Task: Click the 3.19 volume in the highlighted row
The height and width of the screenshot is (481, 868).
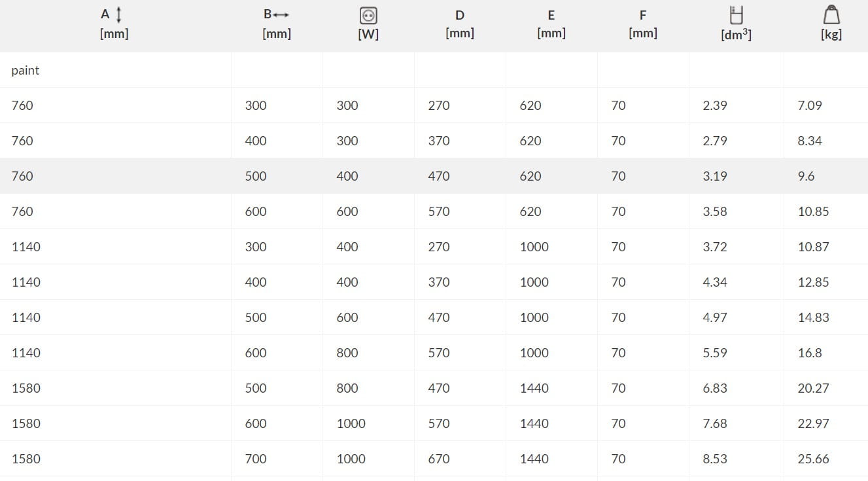Action: pos(714,176)
